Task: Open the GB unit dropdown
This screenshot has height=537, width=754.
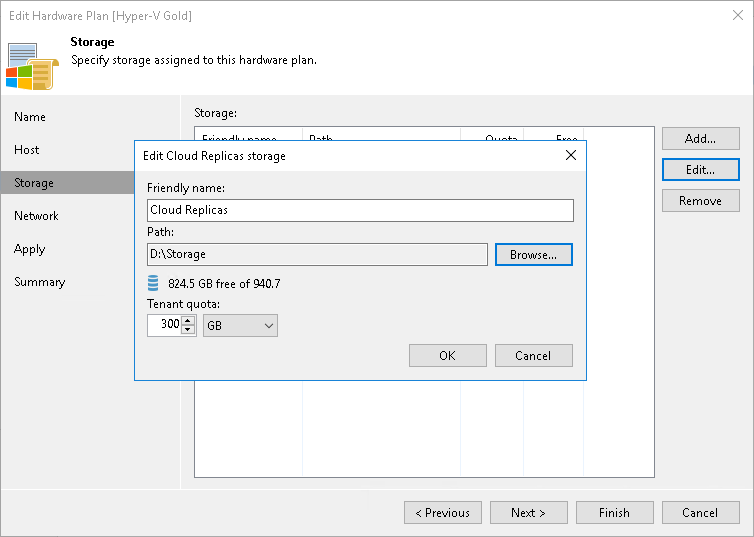Action: click(x=240, y=325)
